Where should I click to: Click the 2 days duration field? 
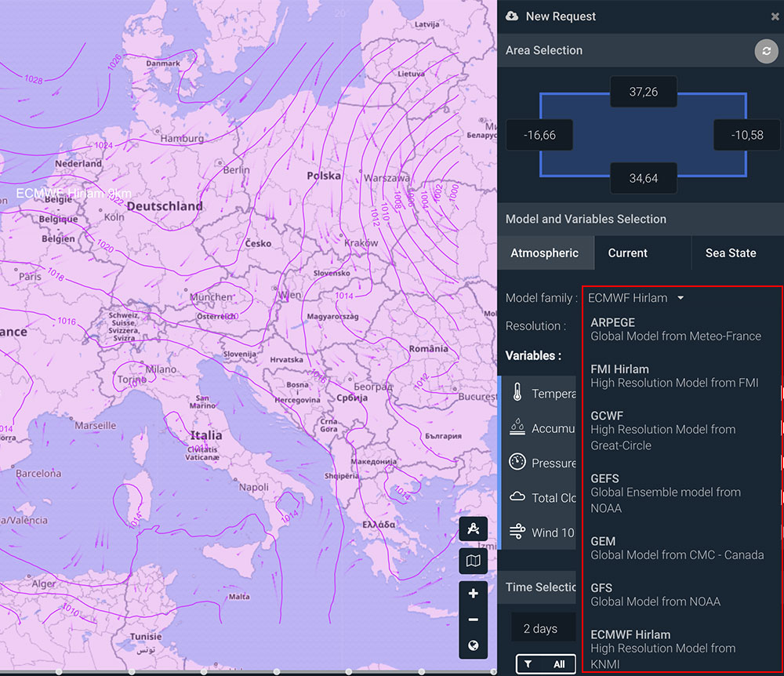540,629
